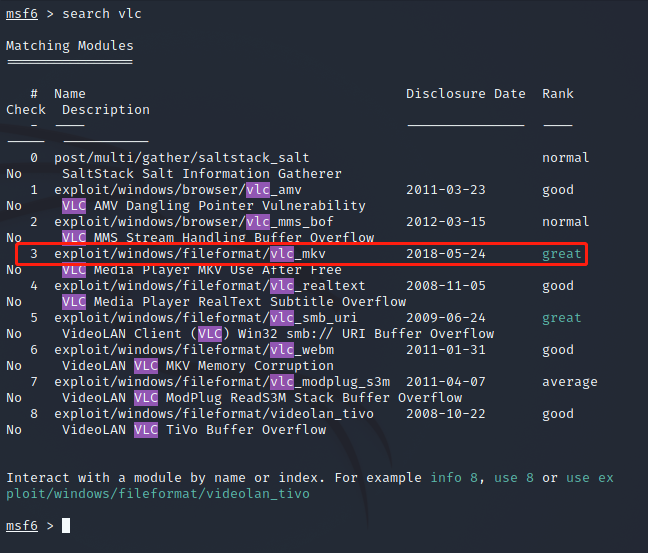Click the 'Name' column header
Image resolution: width=648 pixels, height=553 pixels.
tap(70, 94)
